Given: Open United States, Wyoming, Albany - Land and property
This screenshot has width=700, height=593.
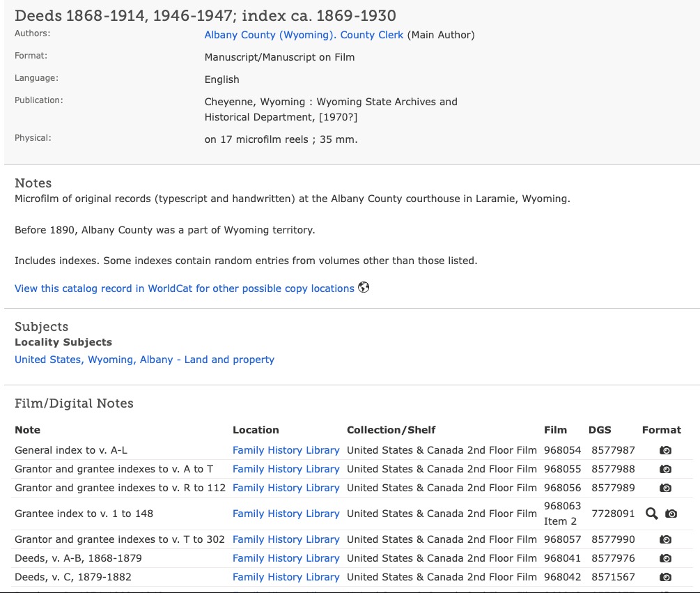Looking at the screenshot, I should (144, 360).
